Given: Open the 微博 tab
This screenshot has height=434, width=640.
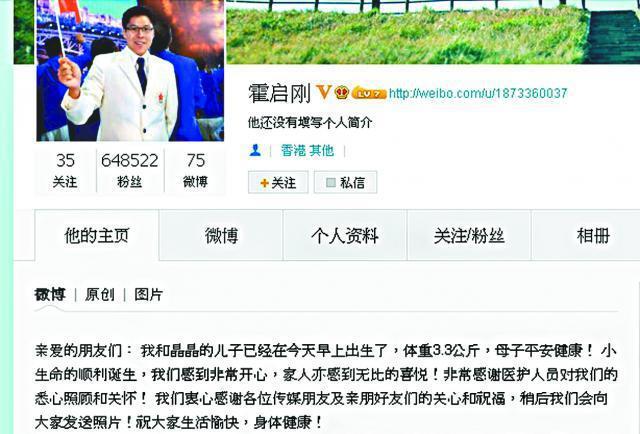Looking at the screenshot, I should pos(221,236).
